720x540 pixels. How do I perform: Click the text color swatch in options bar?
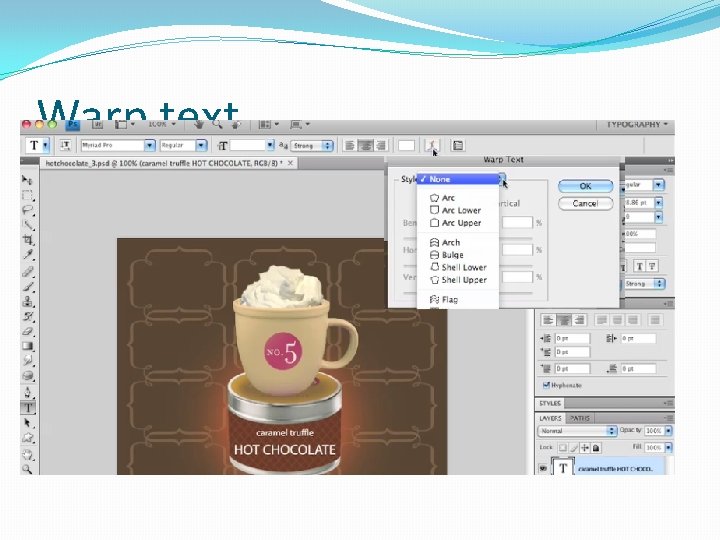click(x=406, y=146)
